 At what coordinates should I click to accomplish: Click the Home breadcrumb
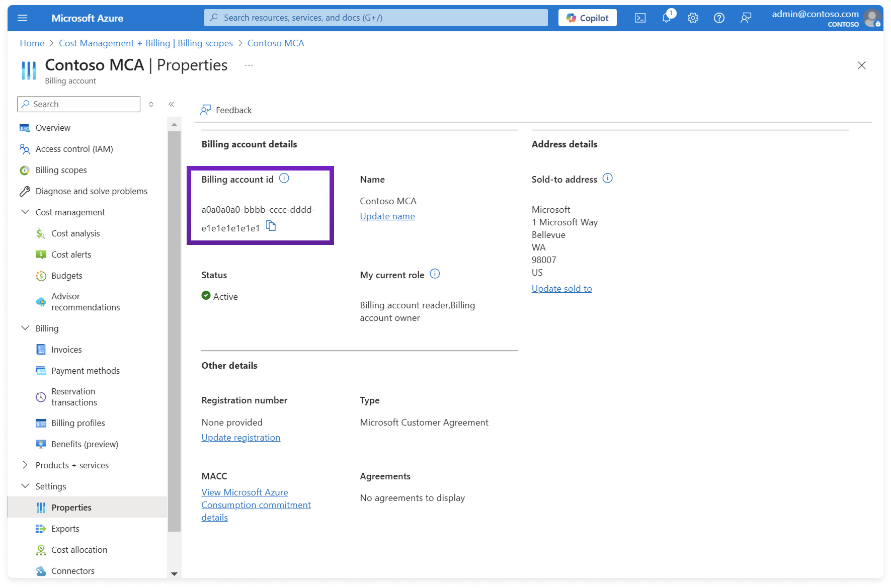pos(32,43)
